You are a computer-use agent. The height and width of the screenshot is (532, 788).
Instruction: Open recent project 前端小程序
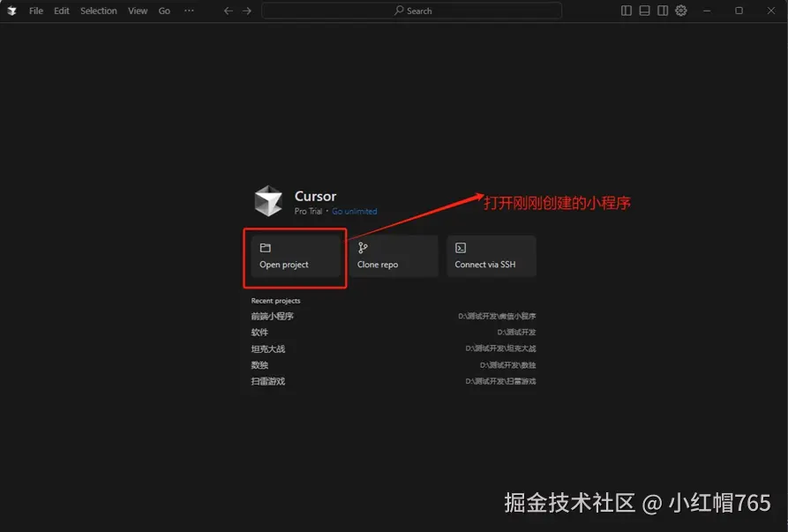(x=394, y=316)
